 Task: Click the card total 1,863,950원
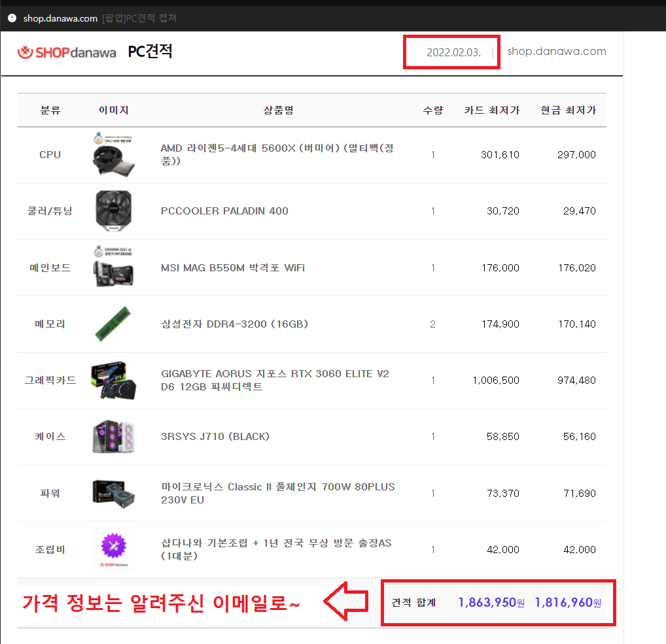491,602
